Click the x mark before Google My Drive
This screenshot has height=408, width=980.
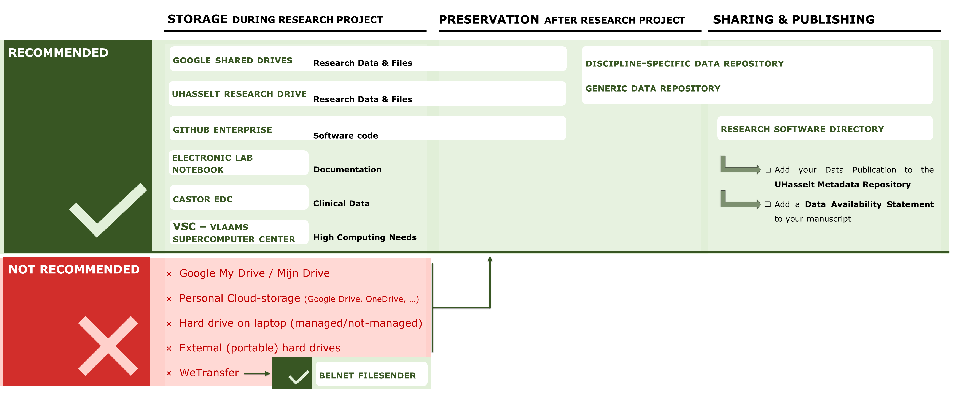tap(169, 274)
